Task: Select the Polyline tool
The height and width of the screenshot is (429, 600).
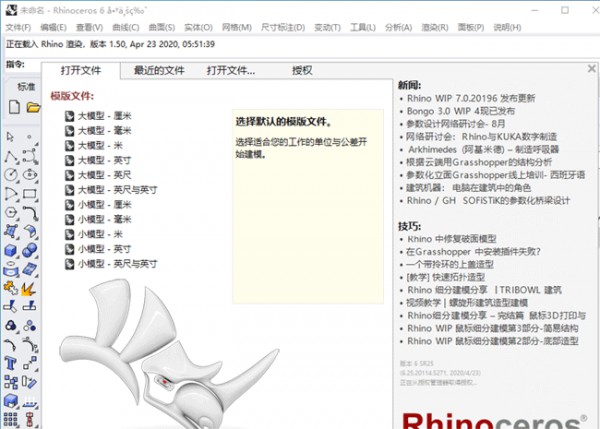Action: [11, 157]
